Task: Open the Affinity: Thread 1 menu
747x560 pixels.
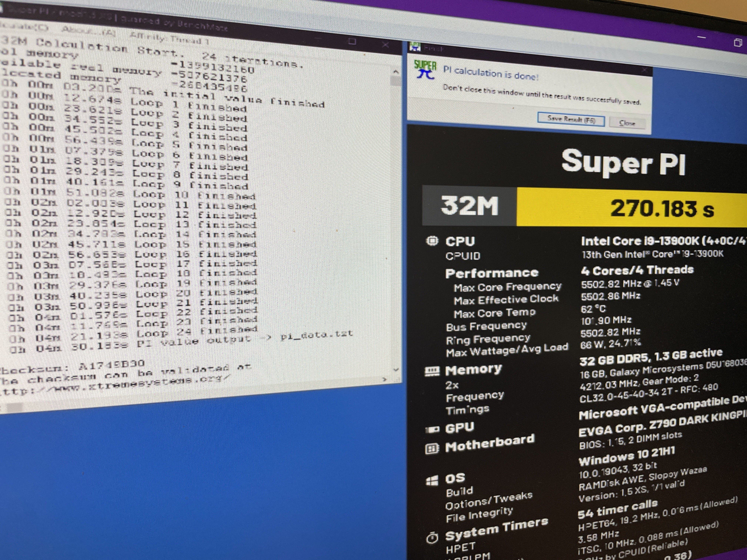Action: pos(169,39)
